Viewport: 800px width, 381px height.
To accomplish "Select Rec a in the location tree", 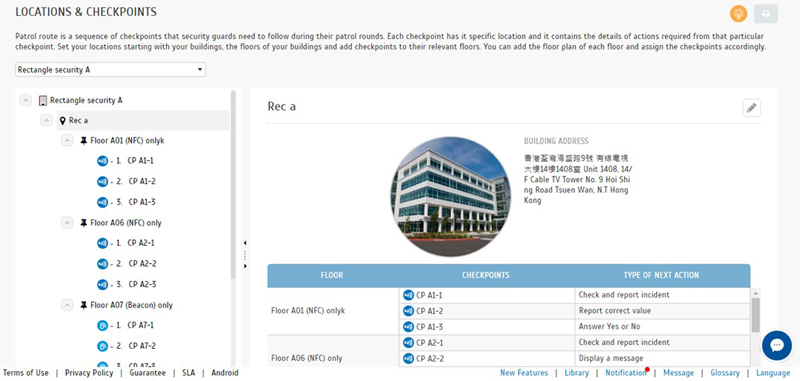I will (143, 121).
